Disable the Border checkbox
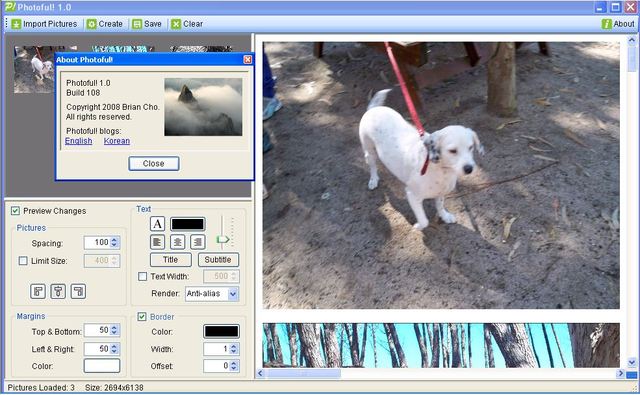640x395 pixels. click(142, 317)
